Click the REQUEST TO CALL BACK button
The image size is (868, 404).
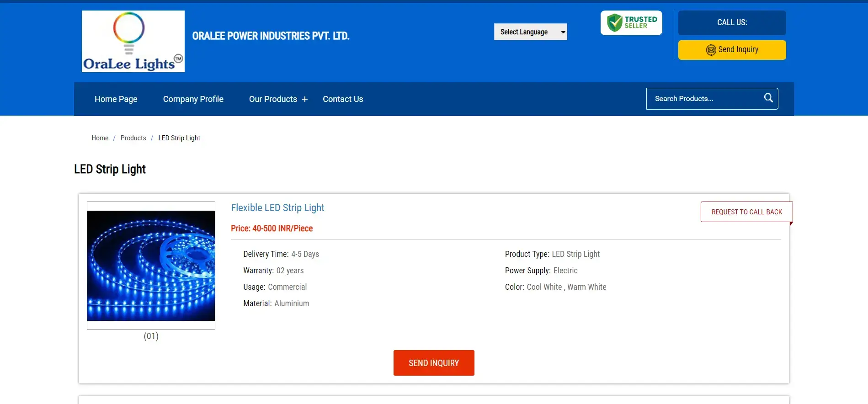click(746, 212)
